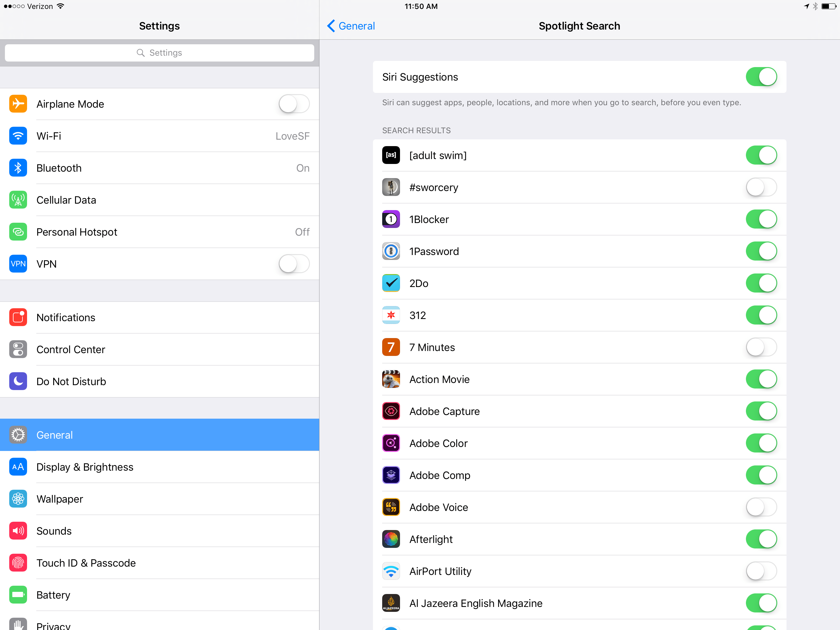Disable 2Do from Spotlight Search
The width and height of the screenshot is (840, 630).
pyautogui.click(x=761, y=283)
